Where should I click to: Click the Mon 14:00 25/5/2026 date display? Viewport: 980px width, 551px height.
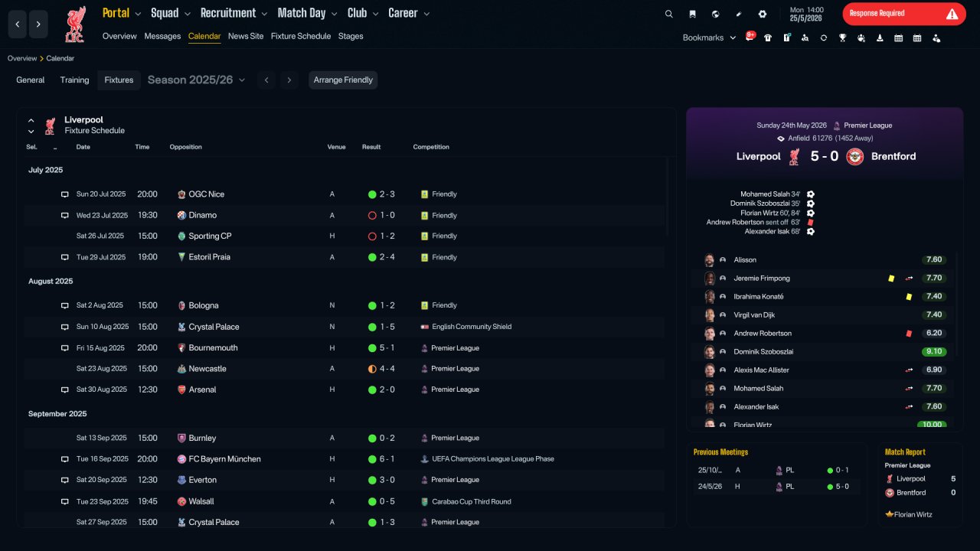point(806,14)
